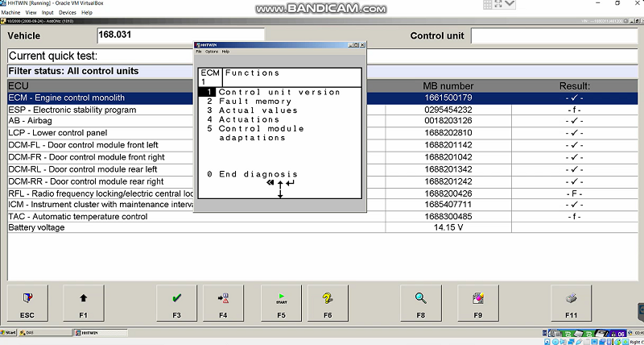Image resolution: width=644 pixels, height=345 pixels.
Task: Click the F9 paint/notes button
Action: tap(478, 303)
